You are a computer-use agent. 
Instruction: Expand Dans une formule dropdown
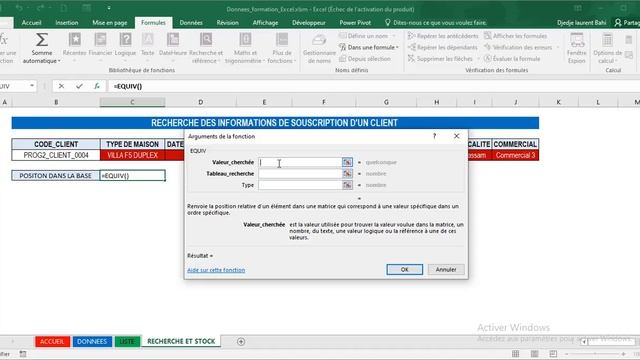397,47
